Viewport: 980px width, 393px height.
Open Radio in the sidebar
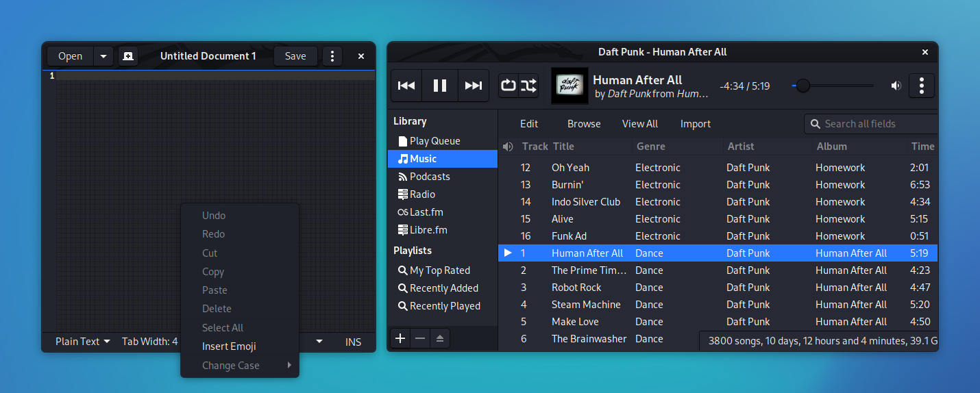click(x=443, y=194)
